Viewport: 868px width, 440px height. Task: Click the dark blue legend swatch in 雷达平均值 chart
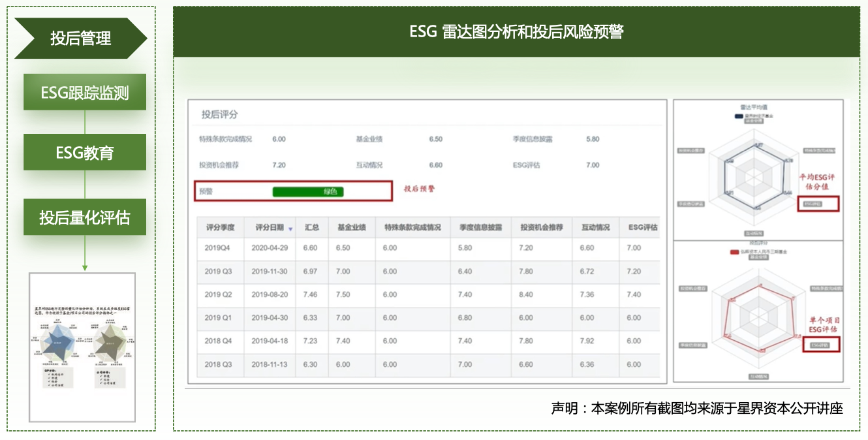(739, 116)
